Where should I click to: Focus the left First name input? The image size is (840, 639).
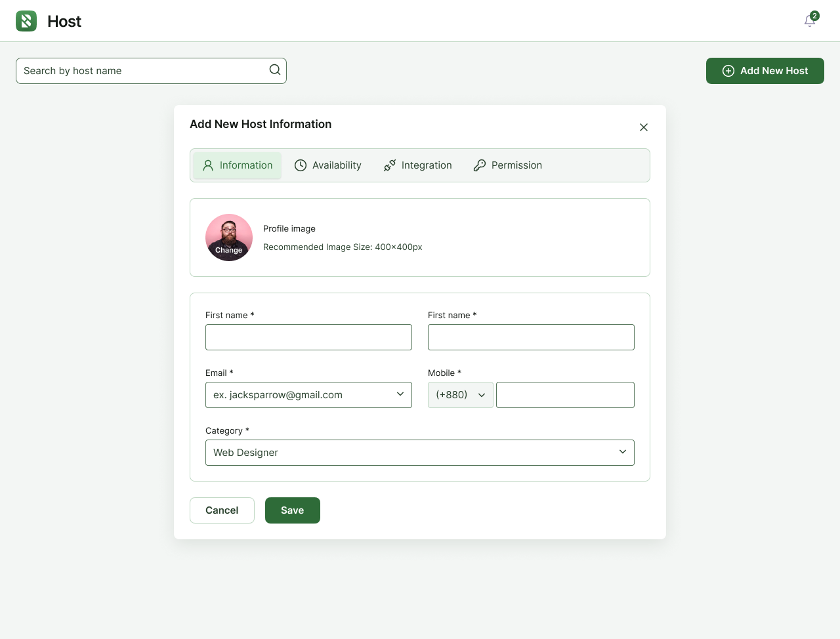[308, 337]
